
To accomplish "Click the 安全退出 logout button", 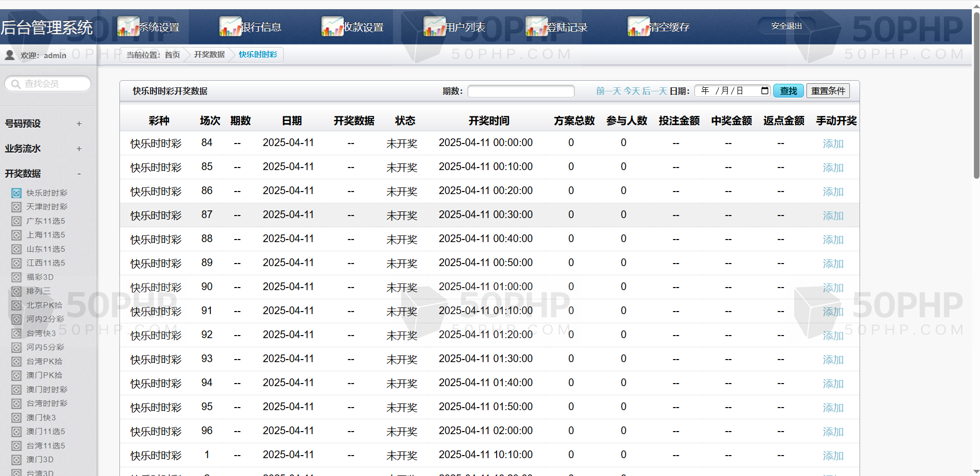I will [x=786, y=26].
